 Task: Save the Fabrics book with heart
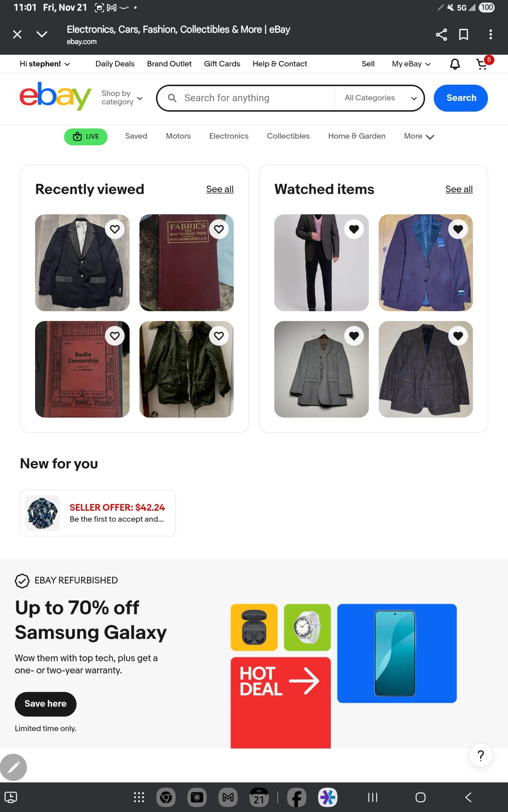click(219, 229)
